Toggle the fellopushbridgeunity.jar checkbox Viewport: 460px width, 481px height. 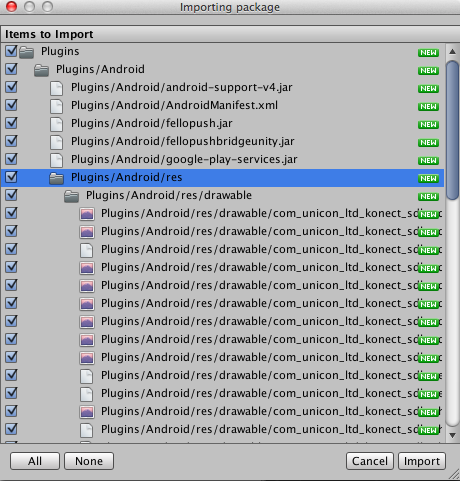11,141
